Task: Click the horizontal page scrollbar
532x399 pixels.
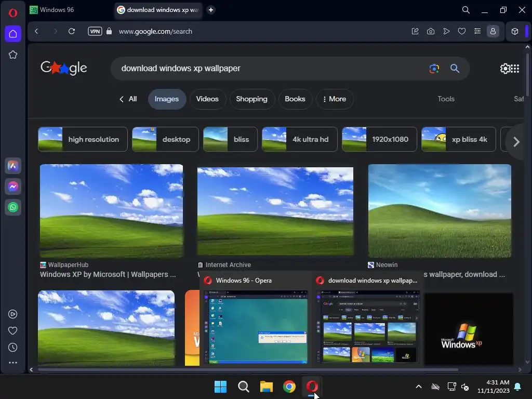Action: [x=248, y=369]
